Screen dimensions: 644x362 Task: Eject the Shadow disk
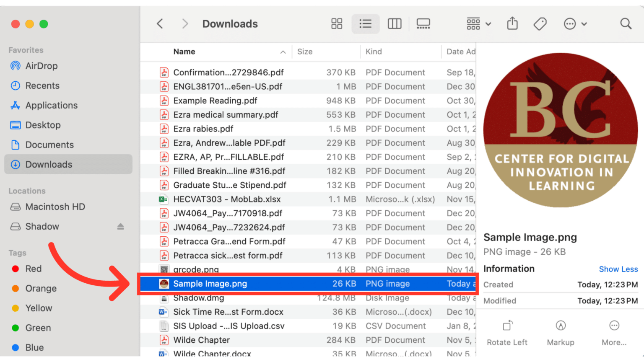tap(121, 226)
